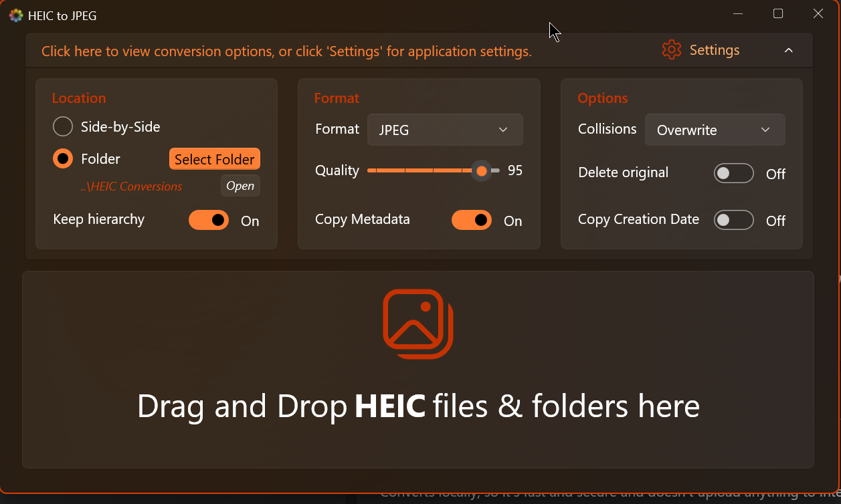The image size is (841, 504).
Task: Select the Folder location option
Action: click(x=63, y=159)
